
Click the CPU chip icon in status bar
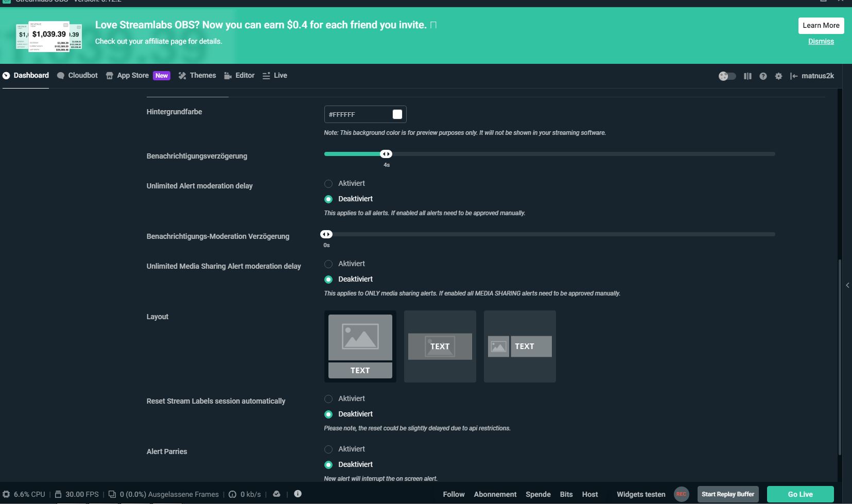tap(6, 494)
